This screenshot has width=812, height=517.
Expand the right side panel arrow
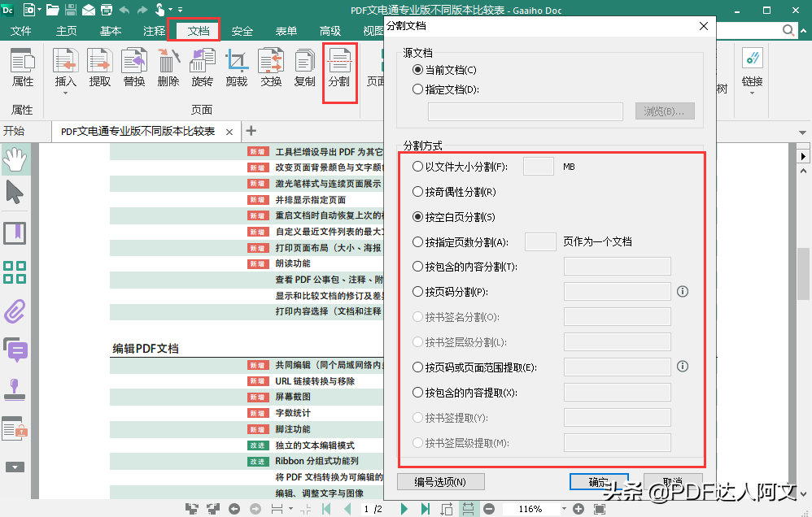pyautogui.click(x=803, y=156)
